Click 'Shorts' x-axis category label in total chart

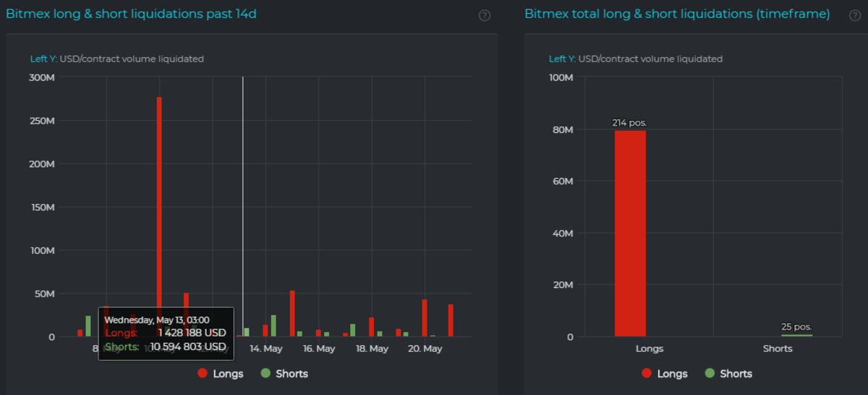click(x=778, y=349)
